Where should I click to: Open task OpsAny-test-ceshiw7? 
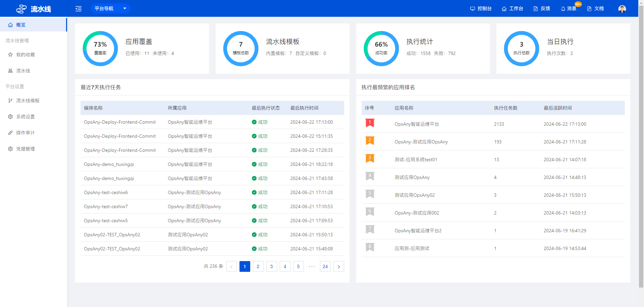click(x=106, y=206)
